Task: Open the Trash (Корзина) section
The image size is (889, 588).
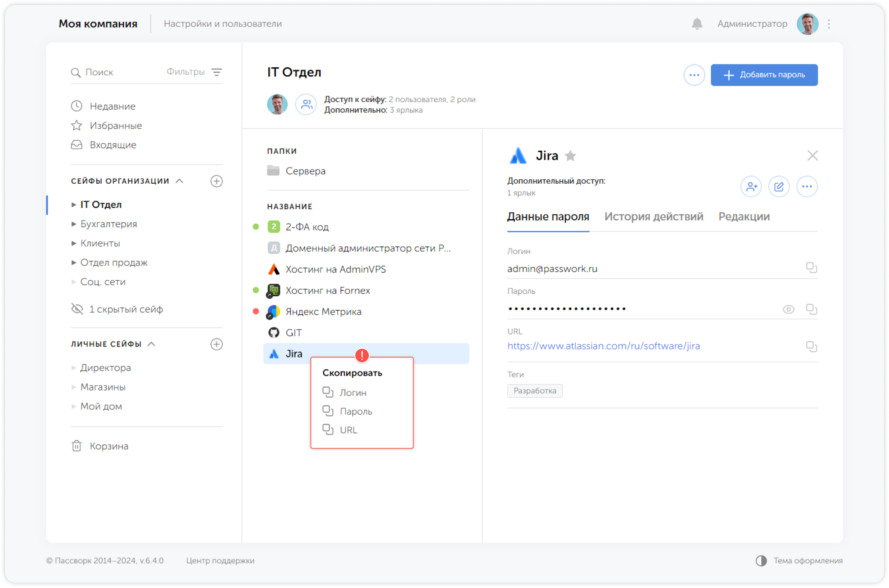Action: pos(108,446)
